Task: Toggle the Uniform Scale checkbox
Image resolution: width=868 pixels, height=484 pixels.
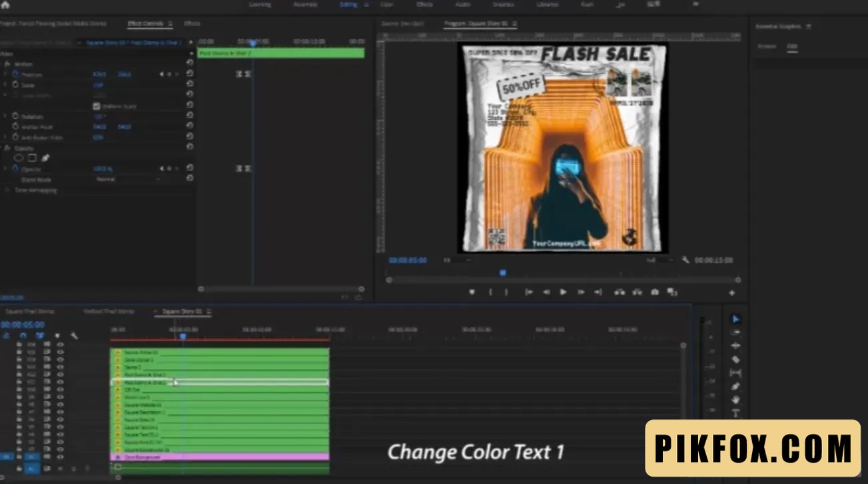Action: pyautogui.click(x=97, y=106)
